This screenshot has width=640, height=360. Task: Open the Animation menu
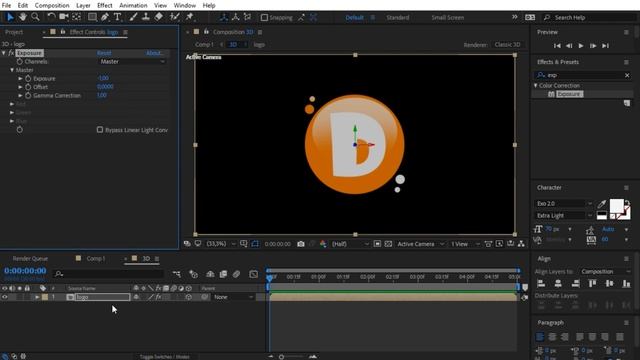coord(133,5)
